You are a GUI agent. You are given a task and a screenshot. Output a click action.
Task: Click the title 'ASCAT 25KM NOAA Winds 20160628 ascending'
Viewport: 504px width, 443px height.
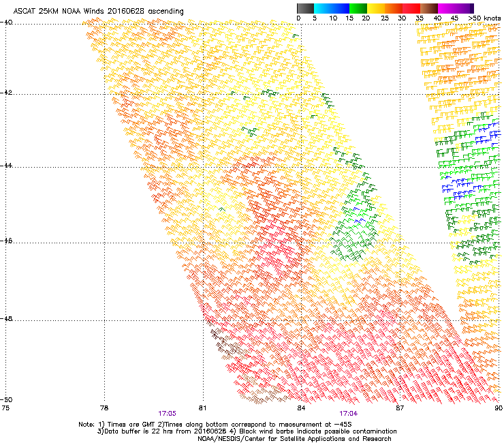98,12
